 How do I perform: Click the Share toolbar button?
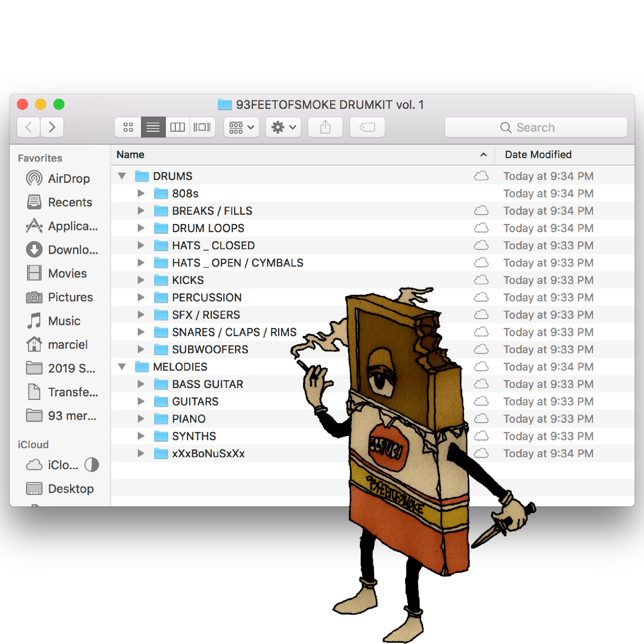(325, 127)
